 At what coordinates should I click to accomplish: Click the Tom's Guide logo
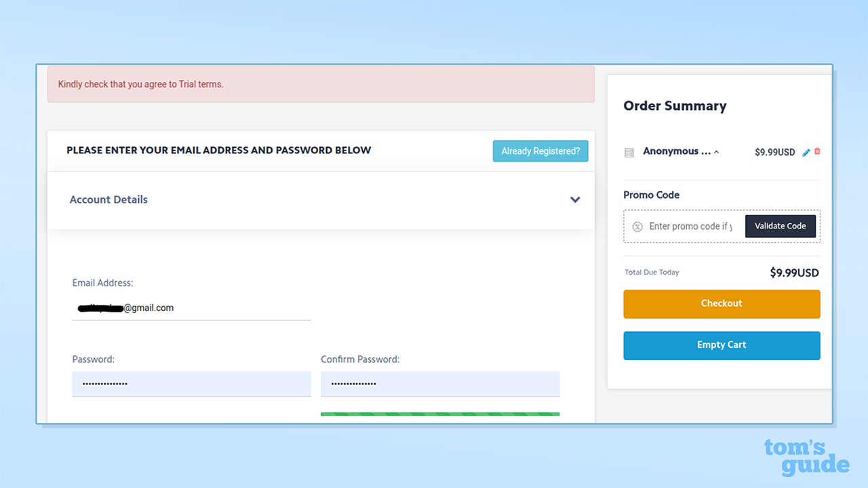[807, 457]
